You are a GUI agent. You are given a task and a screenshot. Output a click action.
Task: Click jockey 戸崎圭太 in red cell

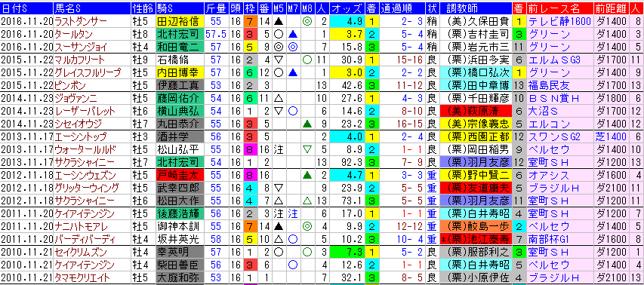(x=180, y=175)
